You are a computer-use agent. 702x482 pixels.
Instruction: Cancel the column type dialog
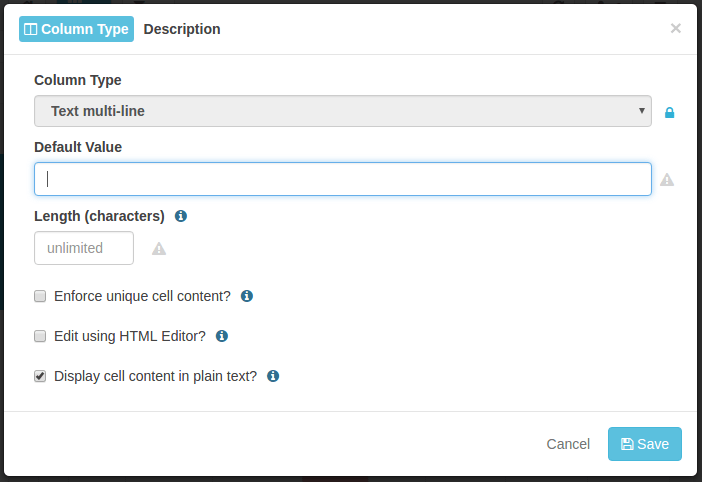point(568,444)
